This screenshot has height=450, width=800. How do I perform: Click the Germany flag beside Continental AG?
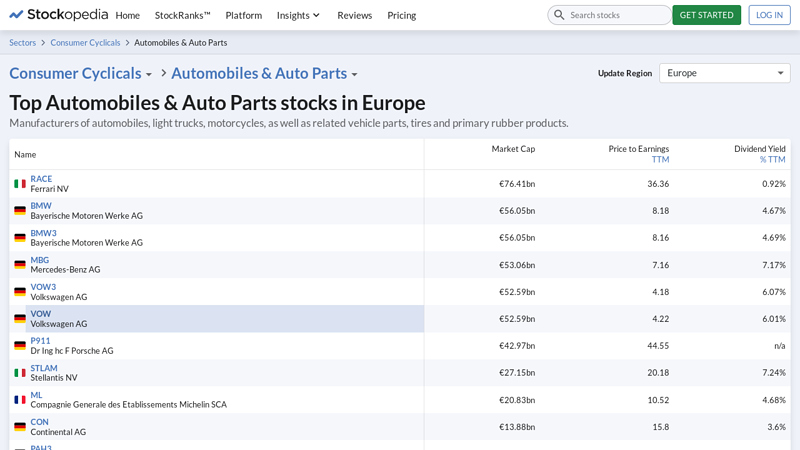coord(20,427)
